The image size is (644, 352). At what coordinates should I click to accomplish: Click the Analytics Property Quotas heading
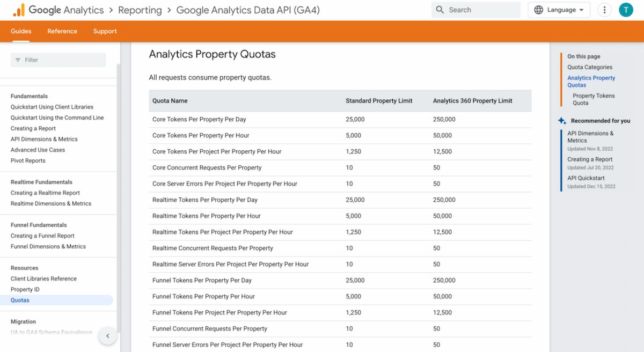pos(212,54)
